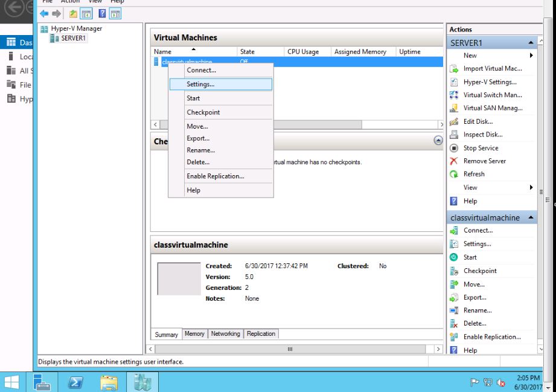
Task: Click the Settings icon under classvirtualmachine actions
Action: (454, 243)
